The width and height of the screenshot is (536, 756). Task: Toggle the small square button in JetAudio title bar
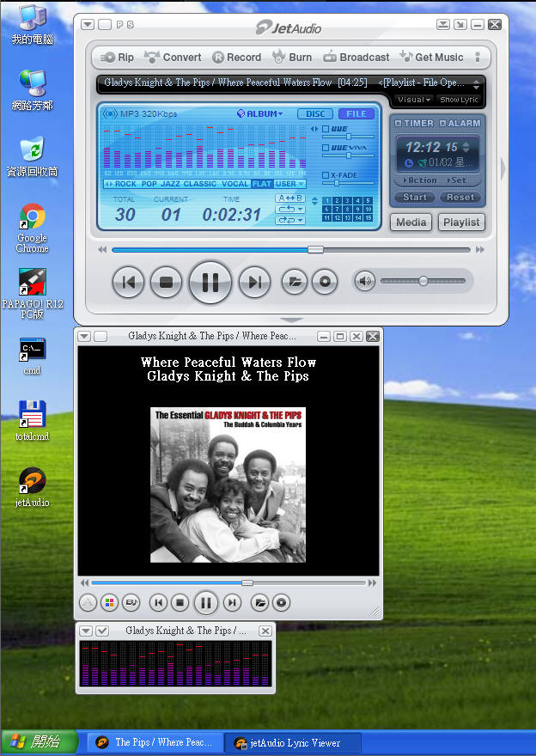pyautogui.click(x=105, y=25)
